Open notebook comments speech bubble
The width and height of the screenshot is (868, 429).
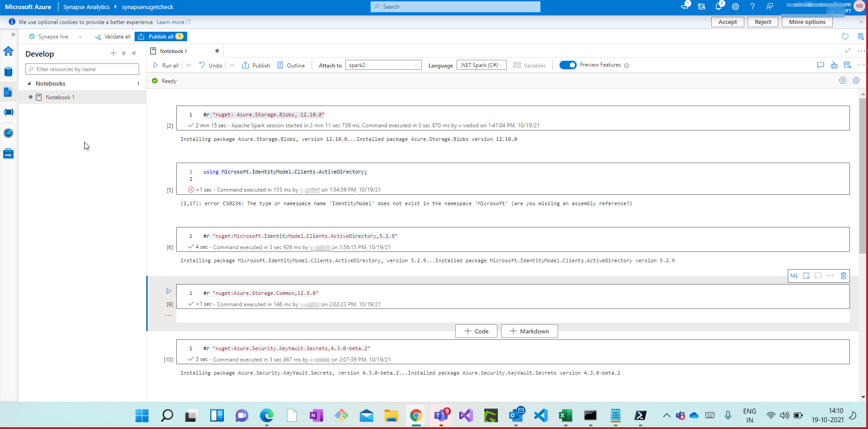pyautogui.click(x=820, y=65)
